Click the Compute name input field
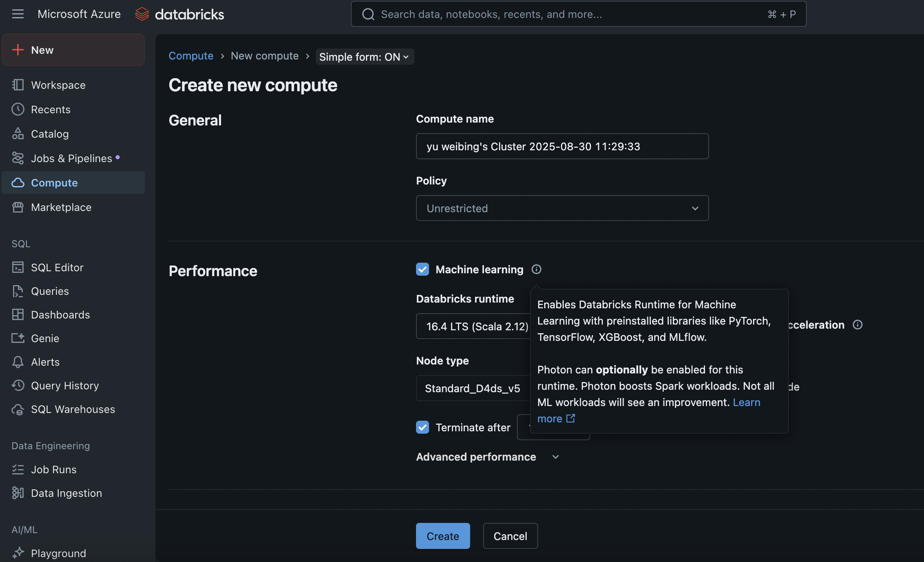Image resolution: width=924 pixels, height=562 pixels. (562, 146)
